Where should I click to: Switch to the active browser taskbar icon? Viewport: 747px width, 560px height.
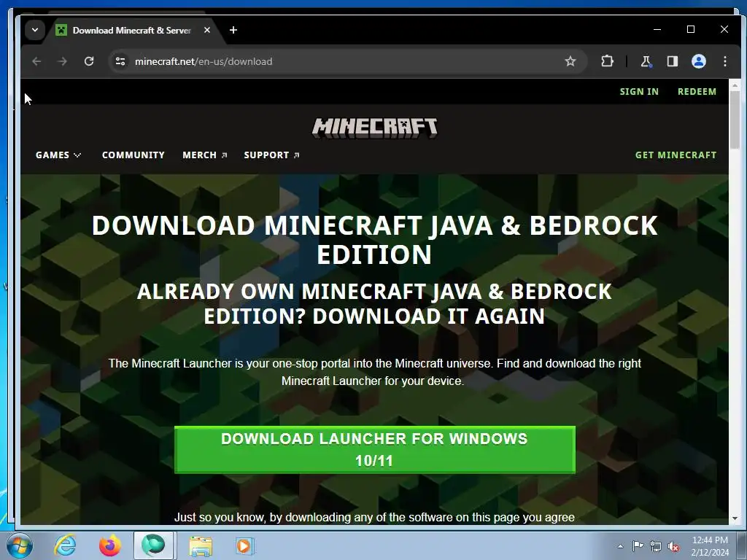click(x=153, y=545)
